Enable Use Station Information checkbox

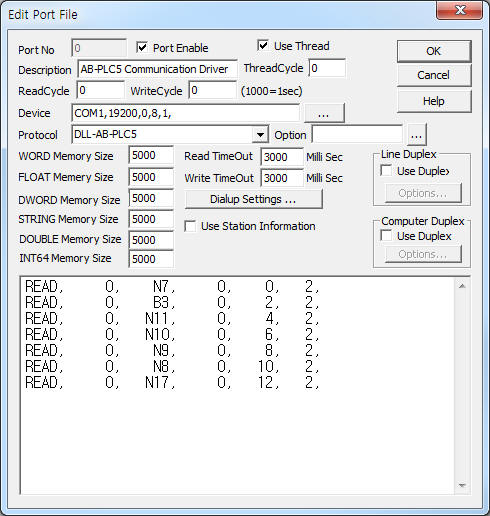click(x=190, y=226)
